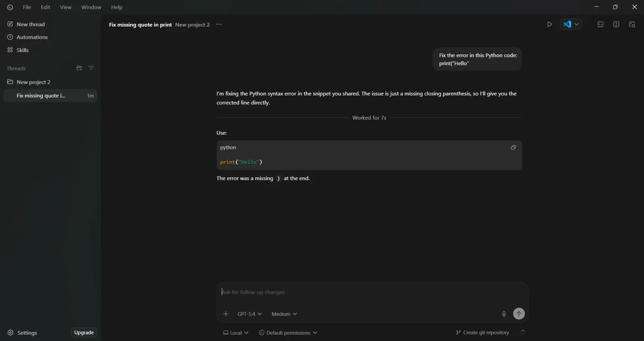This screenshot has height=341, width=644.
Task: Click the Upgrade button
Action: point(84,333)
